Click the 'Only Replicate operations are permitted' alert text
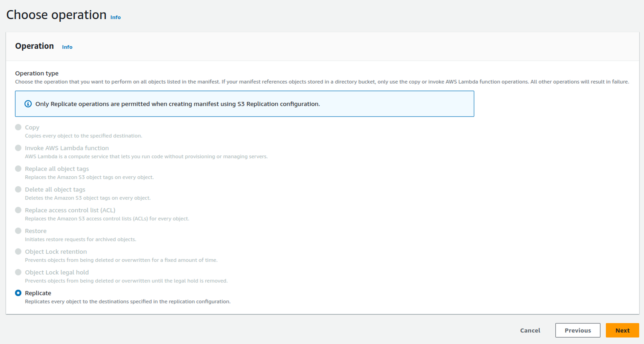 (177, 104)
